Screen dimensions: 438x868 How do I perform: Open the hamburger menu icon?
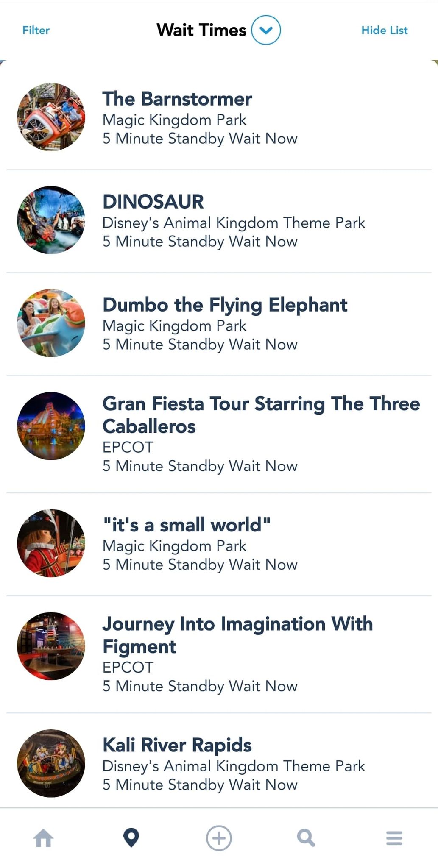[x=394, y=838]
